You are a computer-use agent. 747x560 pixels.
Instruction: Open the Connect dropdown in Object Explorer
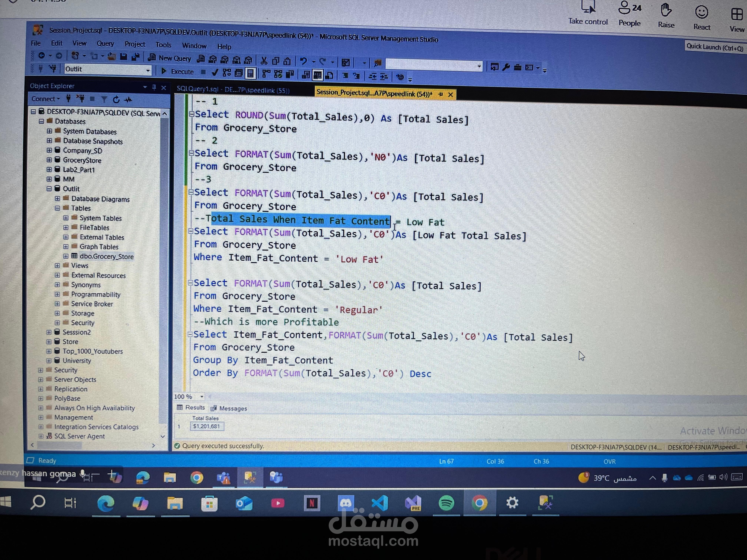pos(46,99)
